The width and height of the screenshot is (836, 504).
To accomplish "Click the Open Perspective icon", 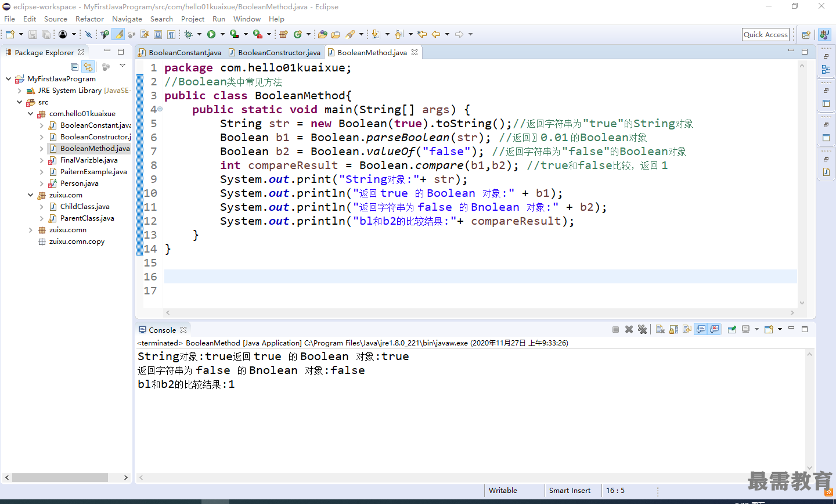I will [806, 35].
